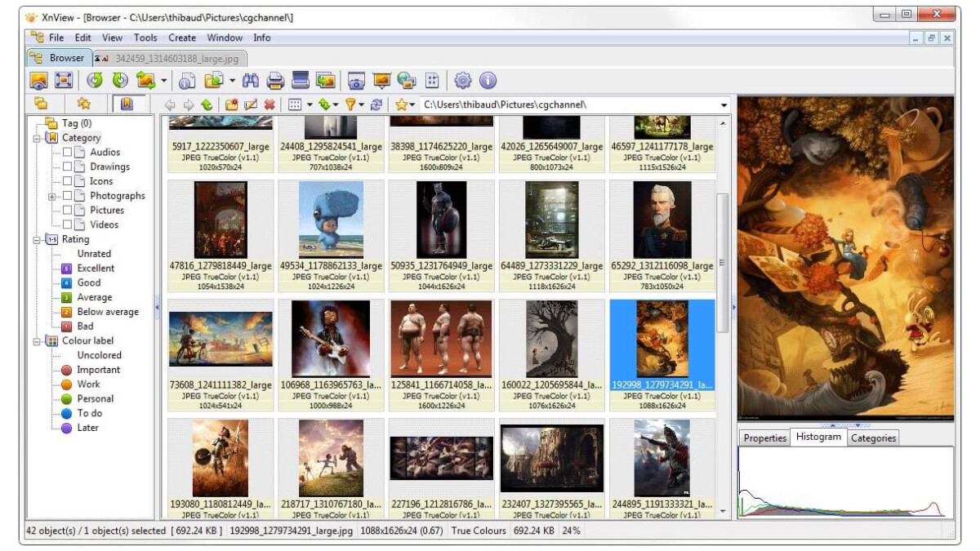Click the blue About info icon
The image size is (980, 551).
(488, 80)
